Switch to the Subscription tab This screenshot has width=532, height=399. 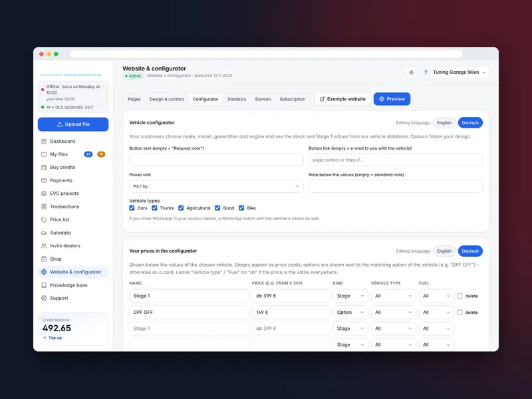coord(293,99)
